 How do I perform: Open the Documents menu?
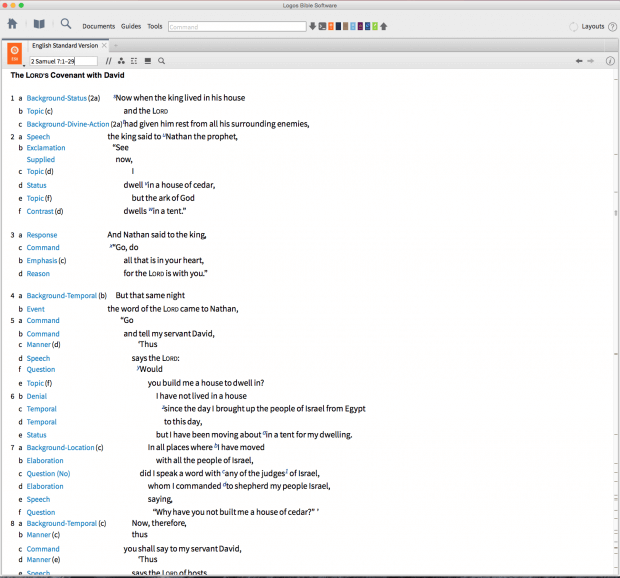[x=98, y=26]
